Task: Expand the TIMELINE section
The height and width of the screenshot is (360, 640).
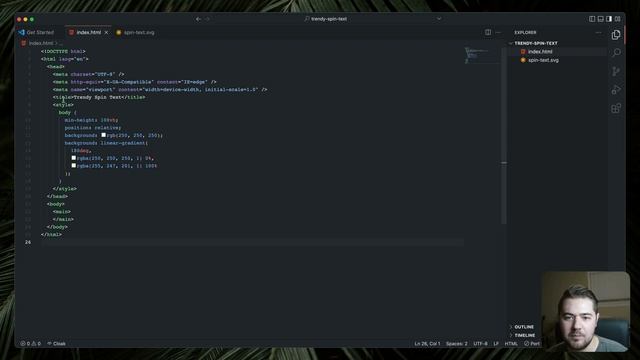Action: coord(524,335)
